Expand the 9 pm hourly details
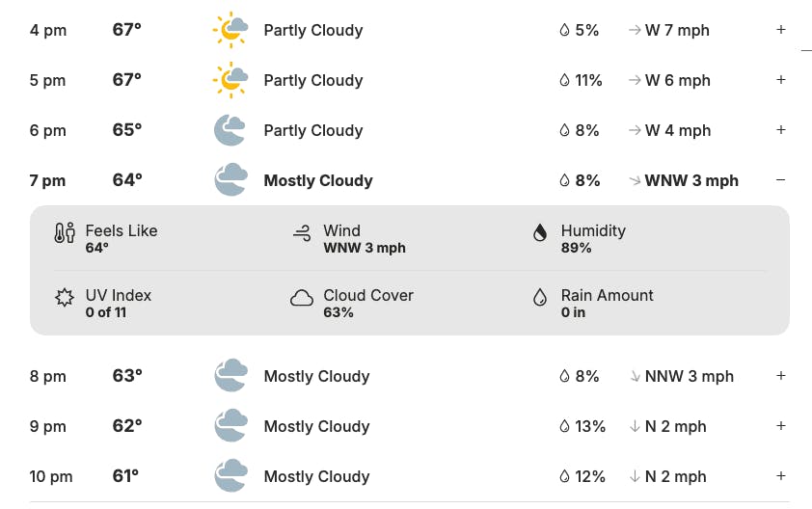The height and width of the screenshot is (509, 812). (x=781, y=426)
